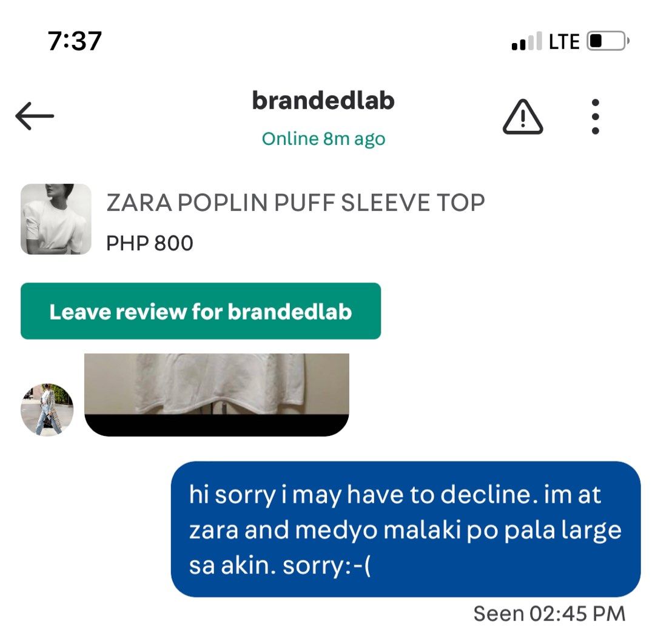The height and width of the screenshot is (644, 655).
Task: Tap the black bar under chat photo
Action: click(217, 425)
